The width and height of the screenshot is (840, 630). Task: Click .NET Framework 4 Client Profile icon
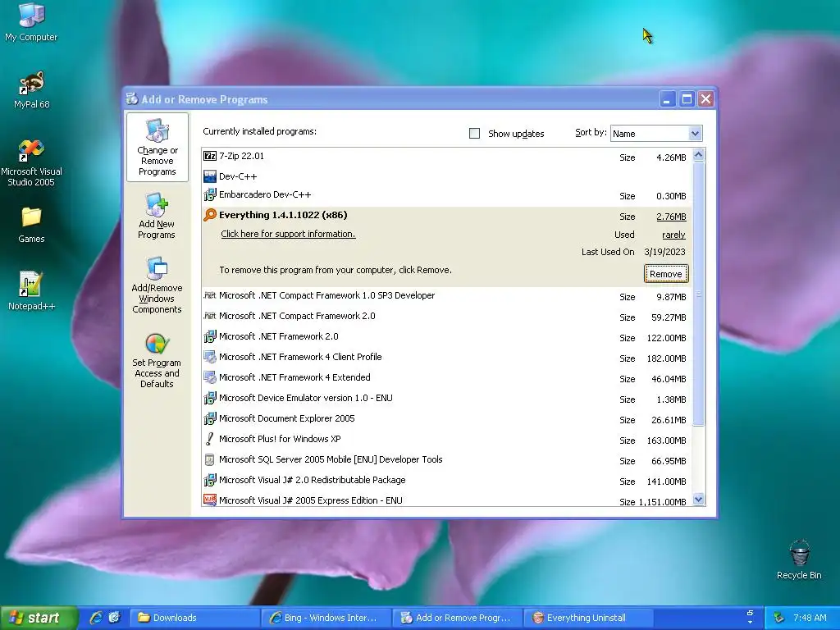point(209,358)
